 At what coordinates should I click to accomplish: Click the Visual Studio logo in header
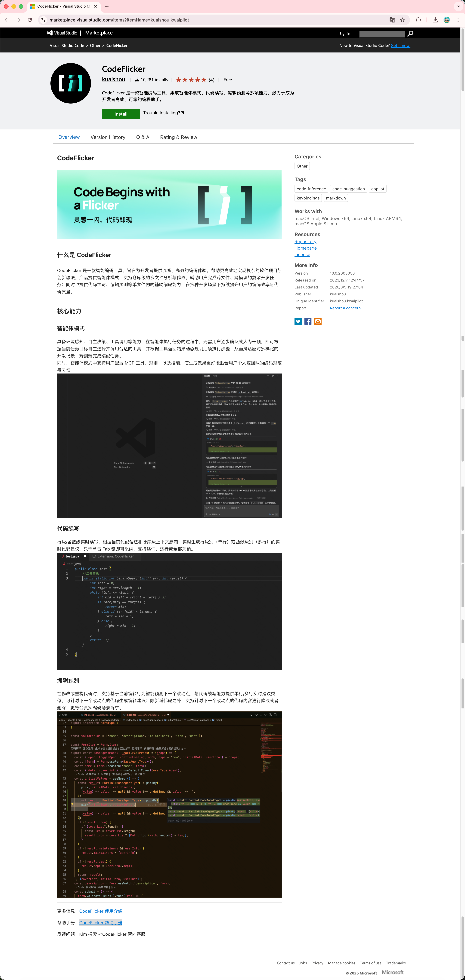point(62,33)
